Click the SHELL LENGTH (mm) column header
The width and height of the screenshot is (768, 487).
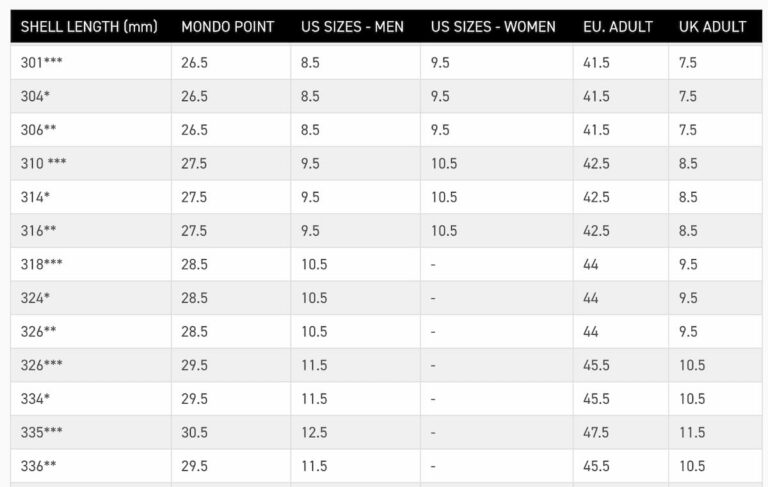[x=89, y=27]
